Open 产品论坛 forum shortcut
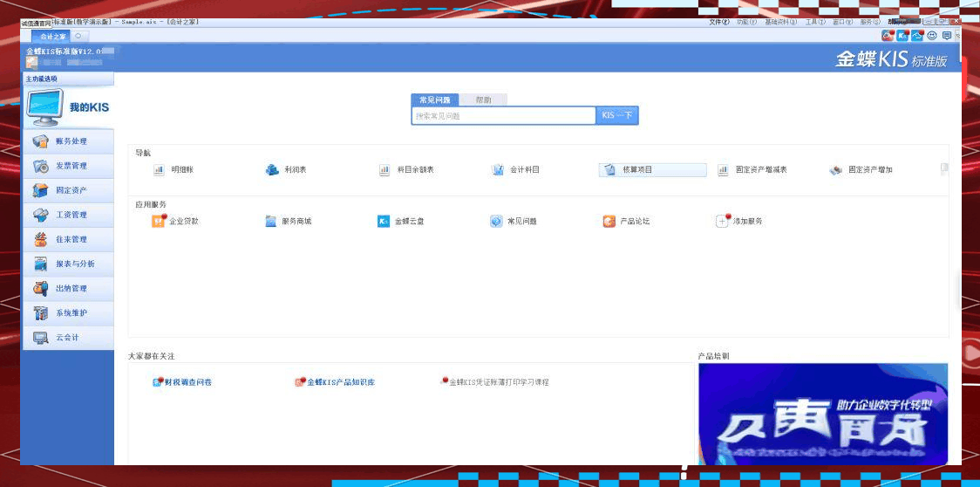The width and height of the screenshot is (980, 487). tap(634, 222)
